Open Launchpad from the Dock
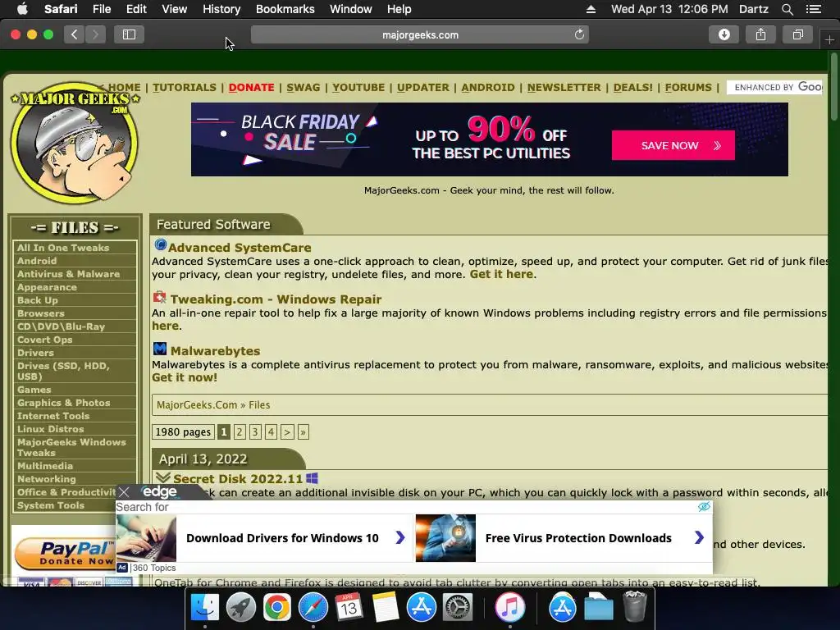The image size is (840, 630). point(241,608)
